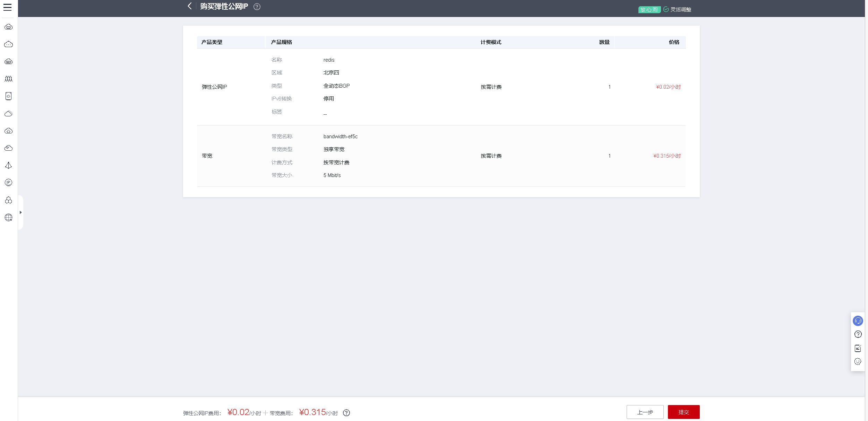Click the pyramid network sidebar icon

pos(9,166)
